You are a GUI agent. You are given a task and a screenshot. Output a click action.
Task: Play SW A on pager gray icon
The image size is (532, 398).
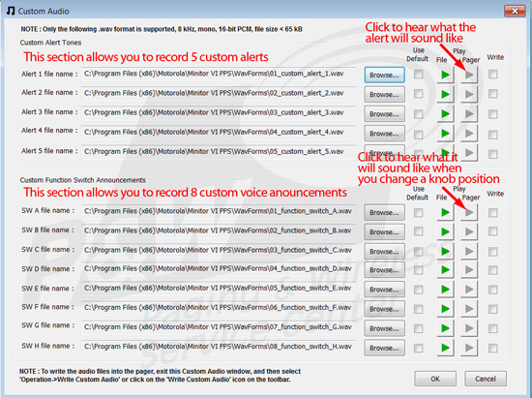tap(469, 213)
